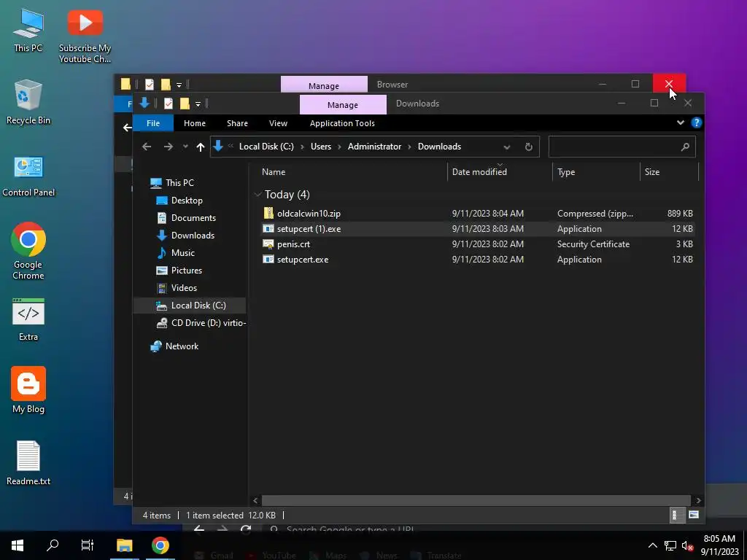Select setupcert (1).exe file
Image resolution: width=747 pixels, height=560 pixels.
(x=478, y=228)
